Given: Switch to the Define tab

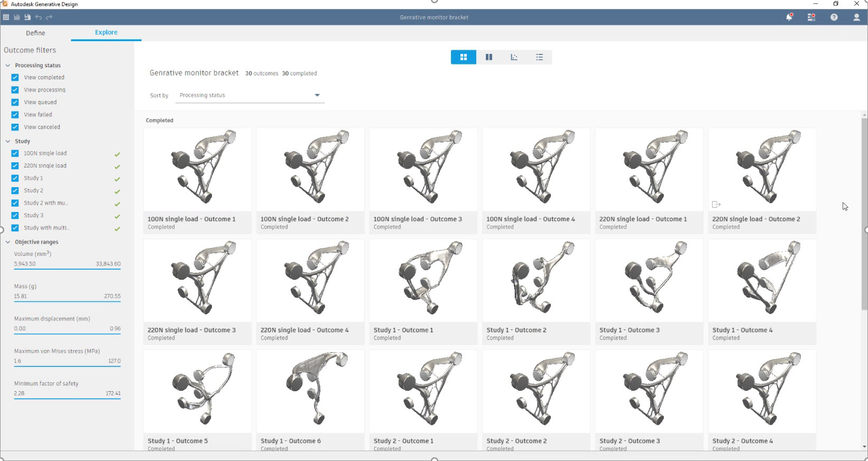Looking at the screenshot, I should tap(35, 33).
